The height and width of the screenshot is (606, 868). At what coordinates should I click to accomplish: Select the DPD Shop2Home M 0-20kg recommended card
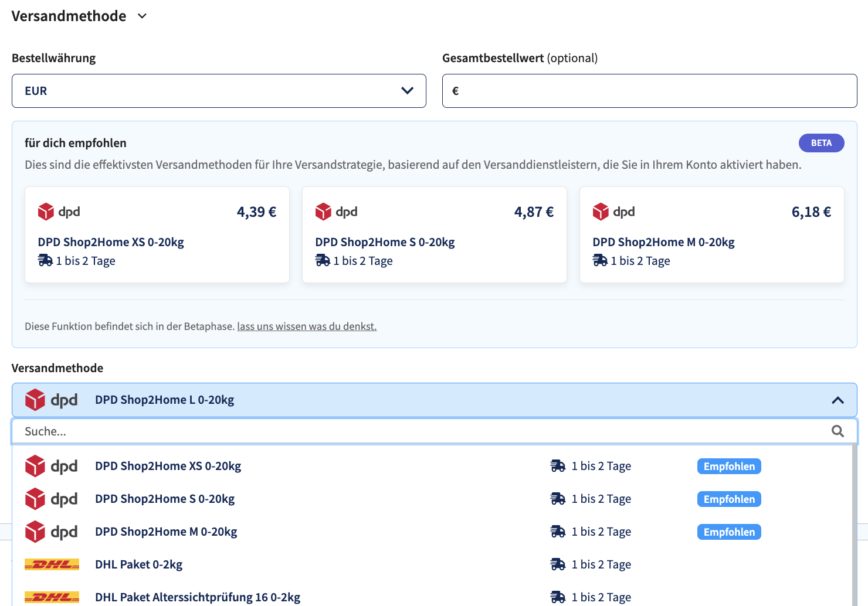point(712,234)
